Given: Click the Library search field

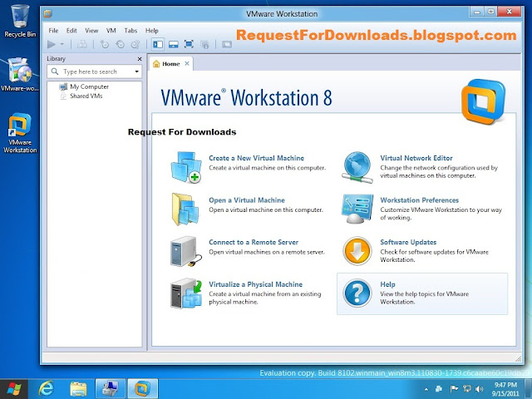Looking at the screenshot, I should [x=94, y=71].
